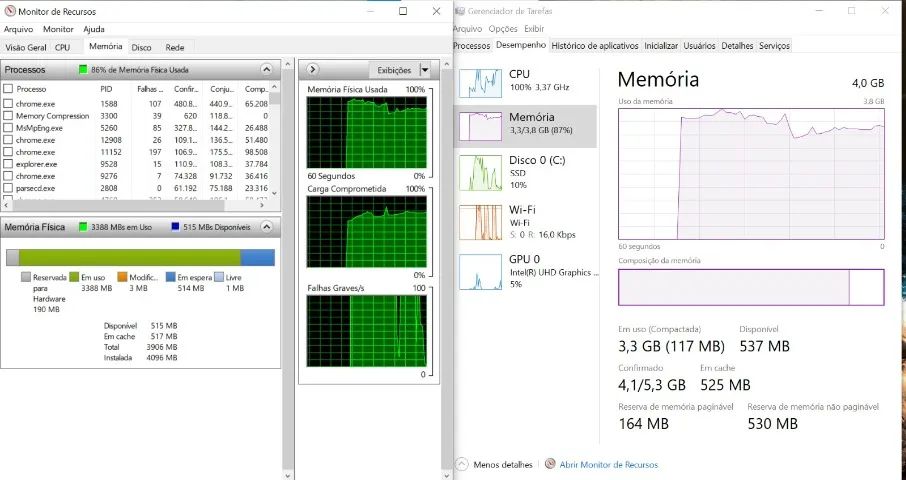This screenshot has height=480, width=906.
Task: Check the MsMpEng.exe process checkbox
Action: pos(8,128)
